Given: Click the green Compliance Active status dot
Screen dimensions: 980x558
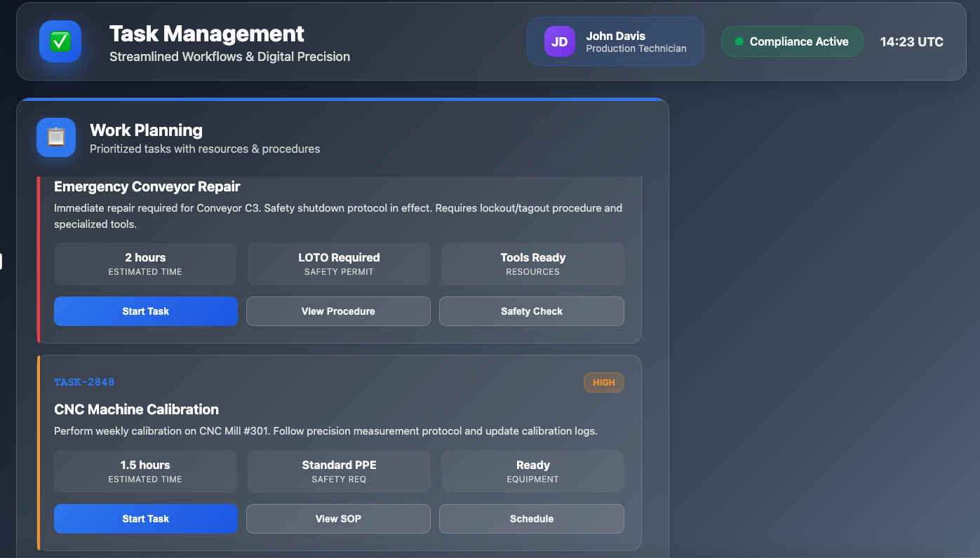Looking at the screenshot, I should pyautogui.click(x=739, y=42).
